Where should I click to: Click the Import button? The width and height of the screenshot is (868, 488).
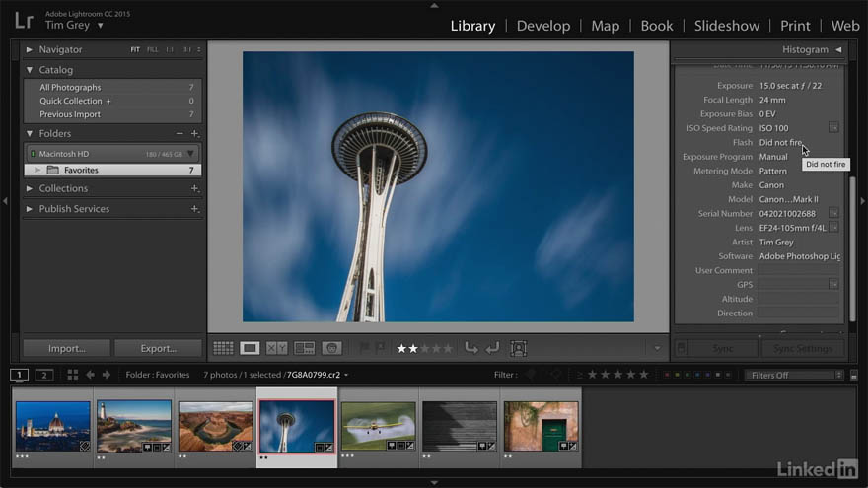[66, 348]
